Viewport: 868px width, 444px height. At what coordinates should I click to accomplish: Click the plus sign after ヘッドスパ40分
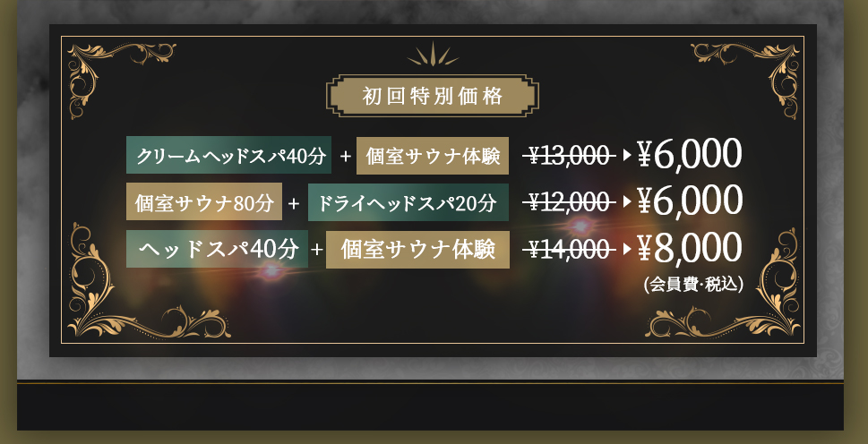point(316,250)
